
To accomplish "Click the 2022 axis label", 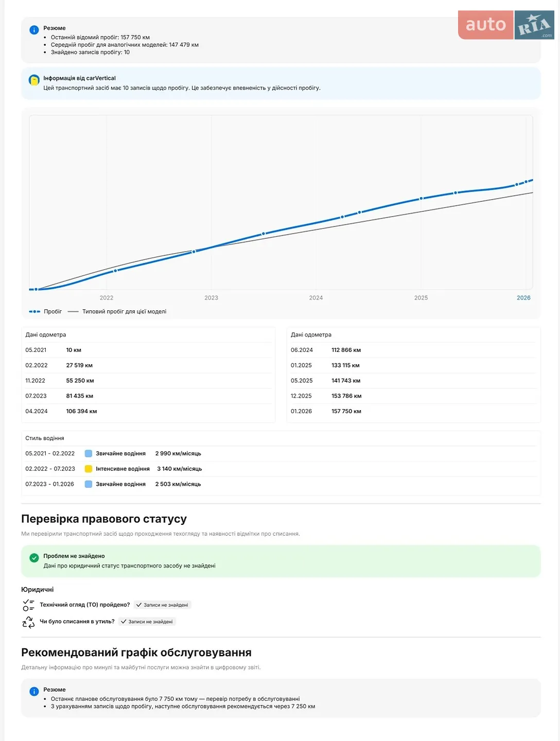I will pyautogui.click(x=107, y=298).
